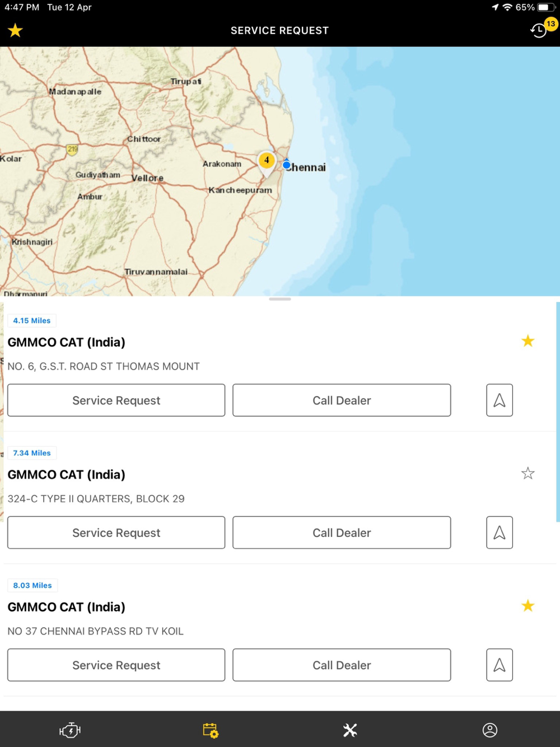Viewport: 560px width, 747px height.
Task: Tap address 324-C TYPE II QUARTERS, BLOCK 29
Action: click(96, 498)
